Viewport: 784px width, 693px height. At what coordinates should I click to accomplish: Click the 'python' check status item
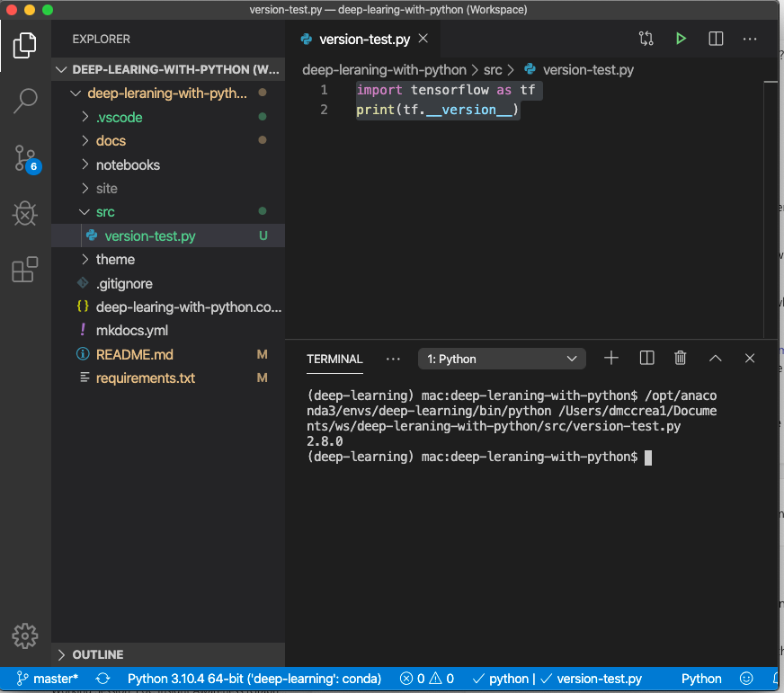coord(500,679)
